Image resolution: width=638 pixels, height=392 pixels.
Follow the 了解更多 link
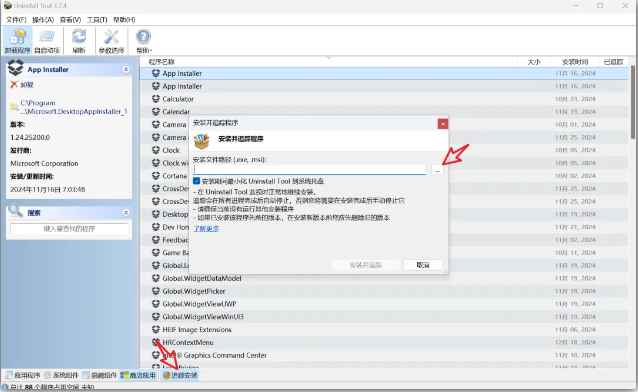pyautogui.click(x=206, y=229)
